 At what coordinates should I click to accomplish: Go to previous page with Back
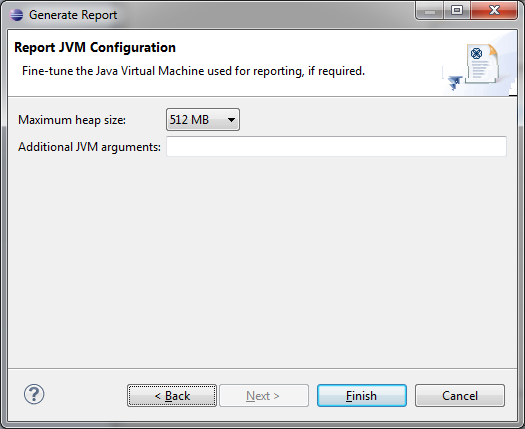(x=172, y=396)
